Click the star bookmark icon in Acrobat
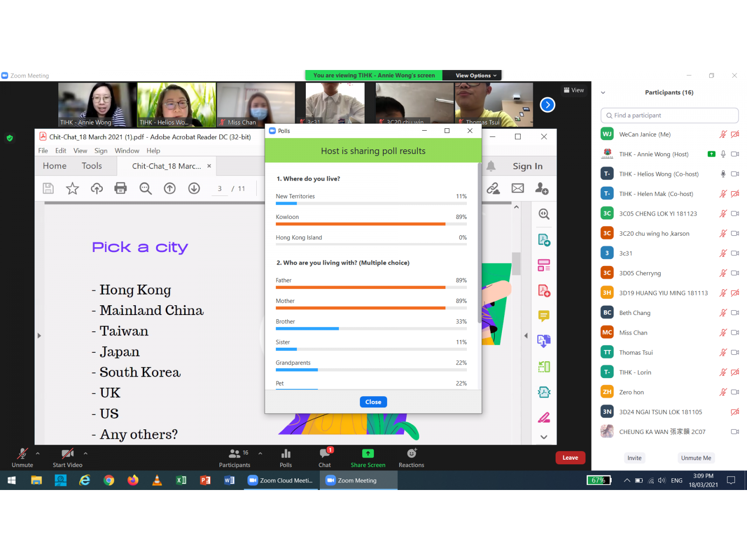 (72, 189)
